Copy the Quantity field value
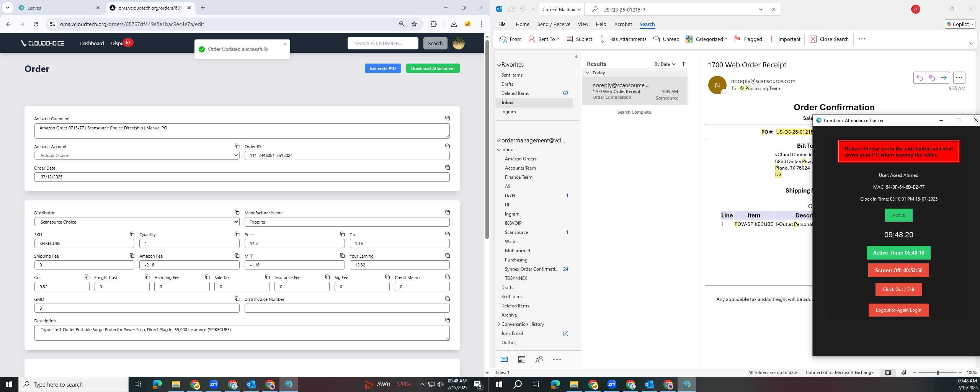The width and height of the screenshot is (980, 392). (237, 234)
